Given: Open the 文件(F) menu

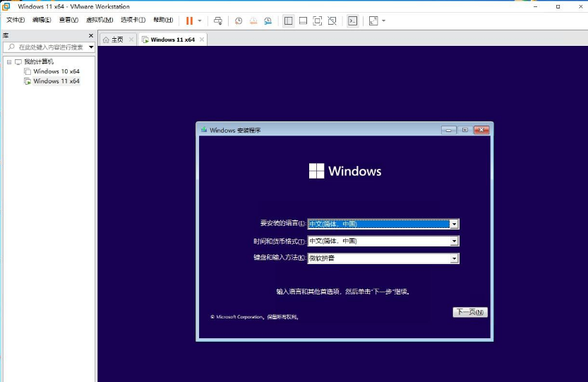Looking at the screenshot, I should (x=16, y=20).
